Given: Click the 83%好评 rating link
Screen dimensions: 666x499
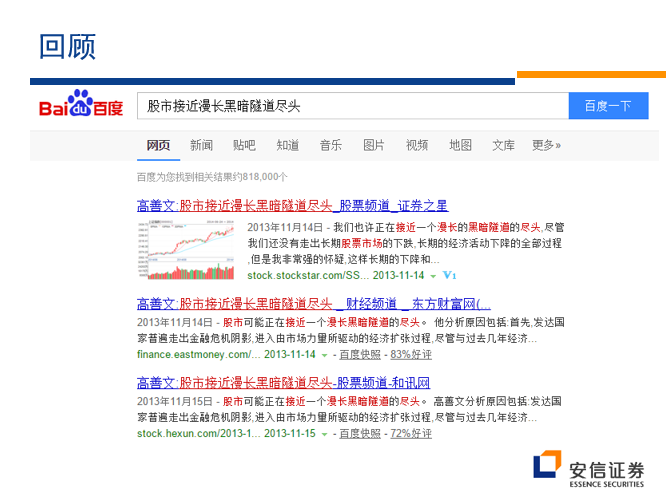Looking at the screenshot, I should click(x=411, y=355).
